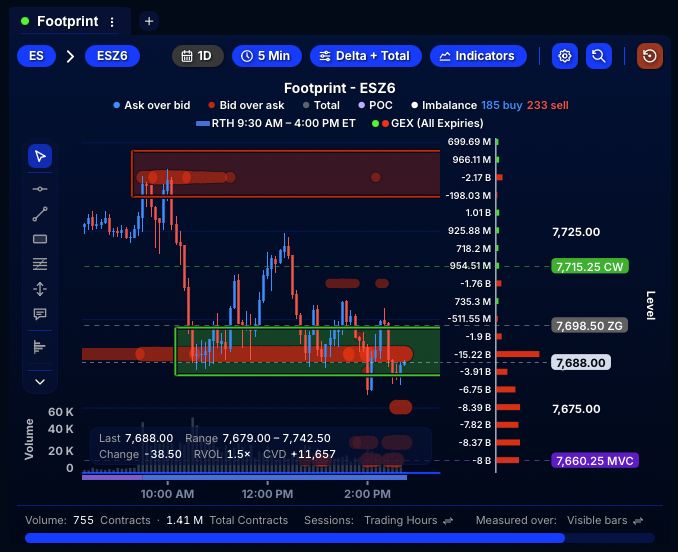678x552 pixels.
Task: Open chart settings gear
Action: click(x=564, y=56)
